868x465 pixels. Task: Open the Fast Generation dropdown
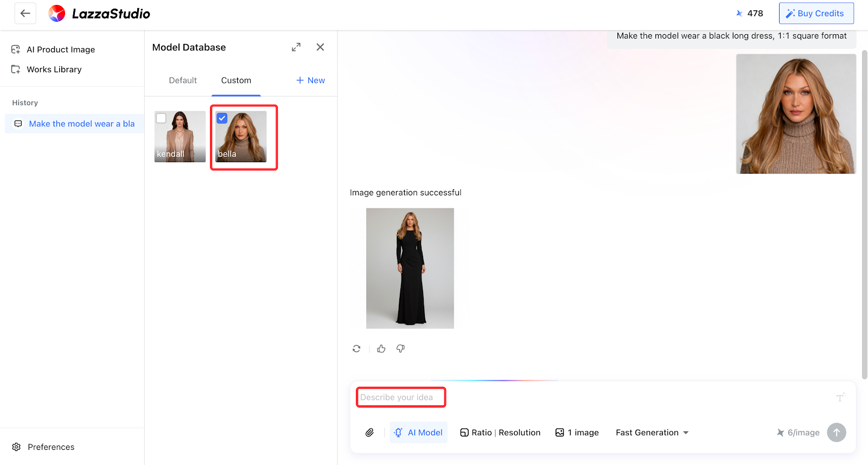(652, 432)
